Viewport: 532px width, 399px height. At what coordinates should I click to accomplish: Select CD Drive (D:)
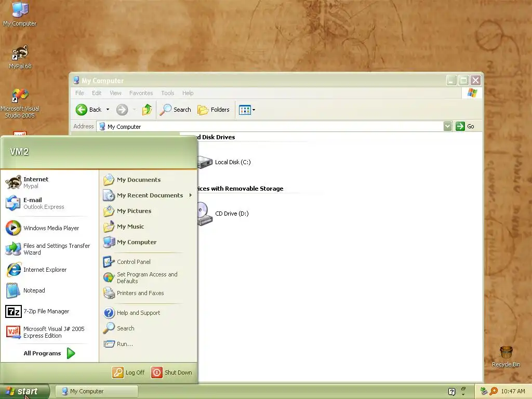(223, 214)
